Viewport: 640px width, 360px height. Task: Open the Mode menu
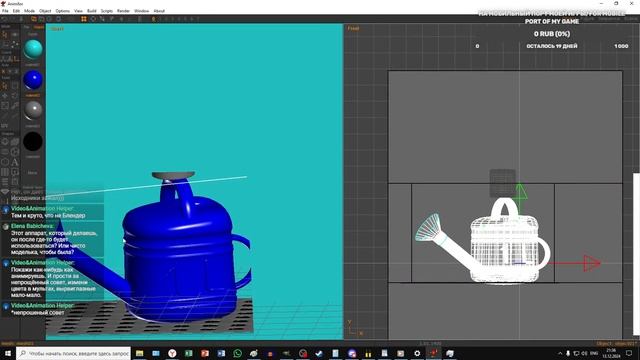click(x=29, y=11)
